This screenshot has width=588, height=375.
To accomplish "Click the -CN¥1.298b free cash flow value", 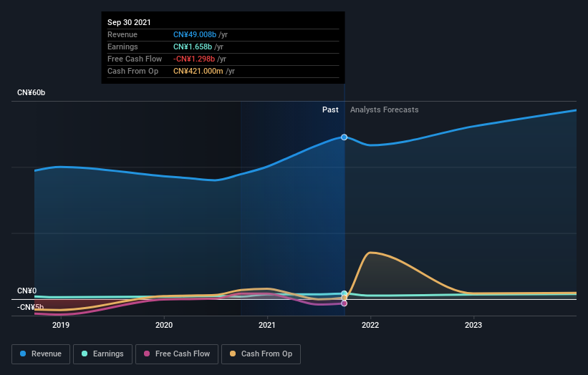I will pyautogui.click(x=194, y=59).
